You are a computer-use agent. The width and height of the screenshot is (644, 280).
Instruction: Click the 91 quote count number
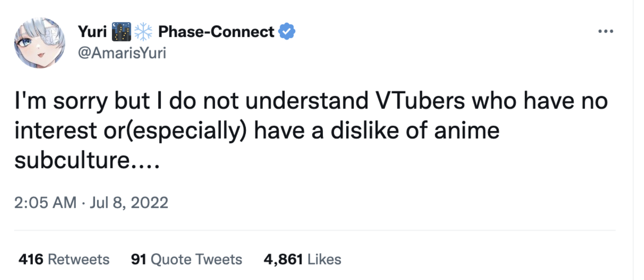[139, 259]
